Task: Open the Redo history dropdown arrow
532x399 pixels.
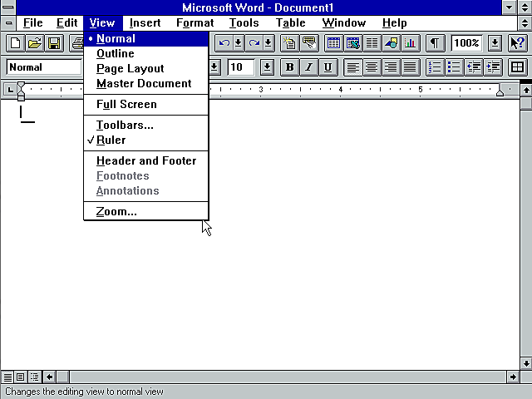Action: (x=268, y=43)
